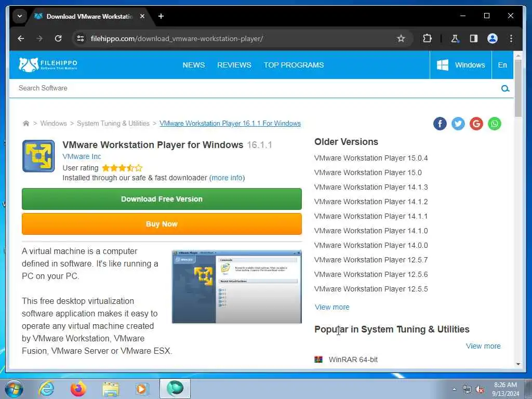This screenshot has height=399, width=532.
Task: Reload the page with the refresh icon
Action: point(58,38)
